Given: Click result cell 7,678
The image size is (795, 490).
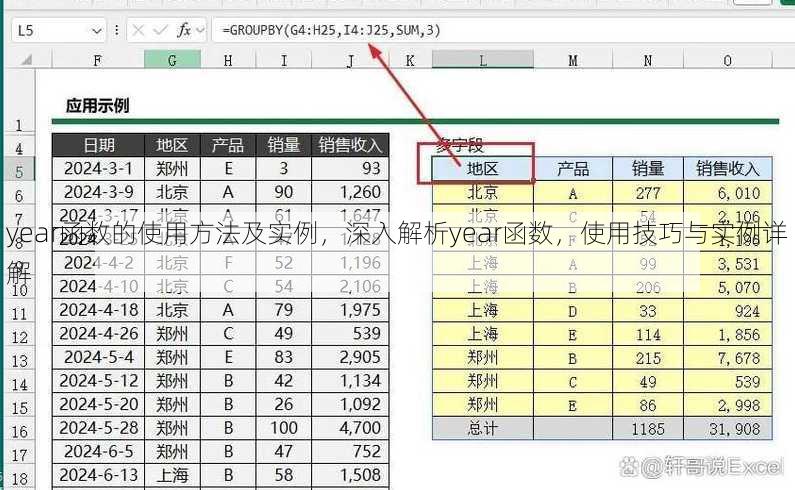Looking at the screenshot, I should click(728, 358).
